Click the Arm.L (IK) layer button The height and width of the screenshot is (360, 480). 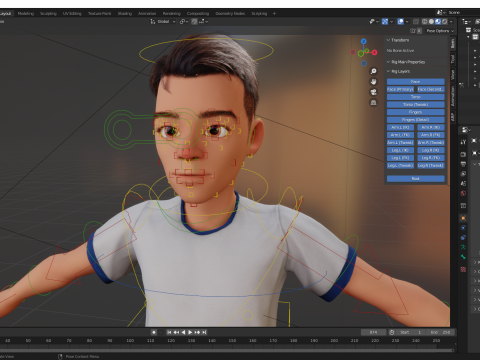400,127
